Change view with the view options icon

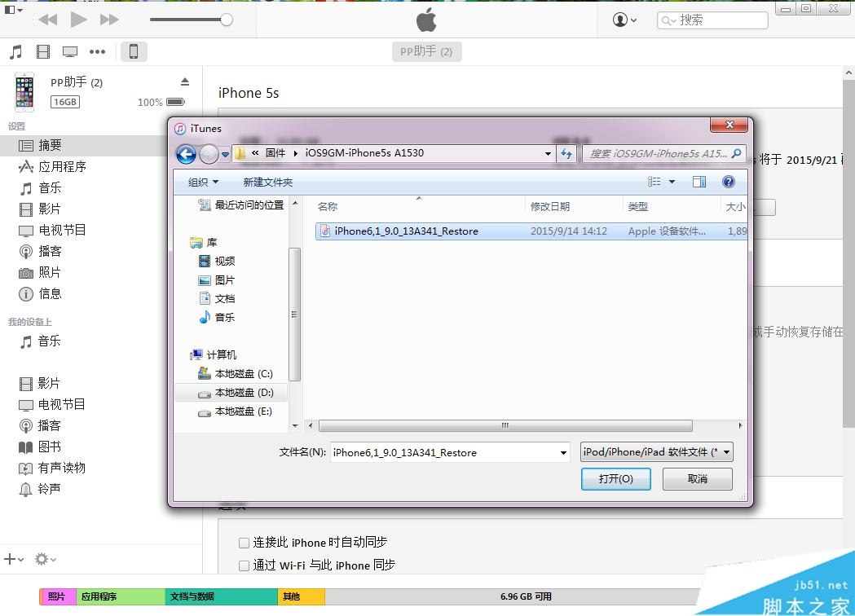click(654, 182)
